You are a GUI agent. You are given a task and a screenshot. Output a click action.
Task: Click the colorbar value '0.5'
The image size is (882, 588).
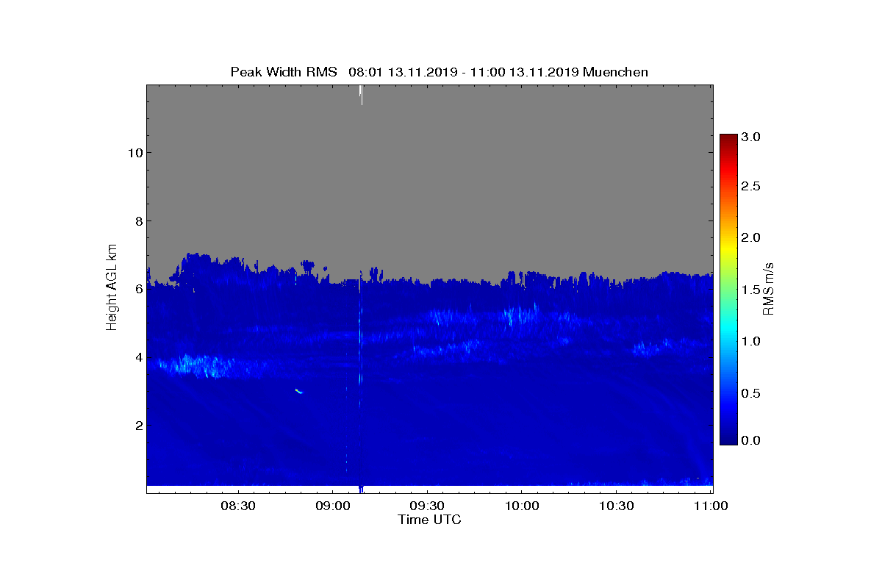[x=752, y=393]
